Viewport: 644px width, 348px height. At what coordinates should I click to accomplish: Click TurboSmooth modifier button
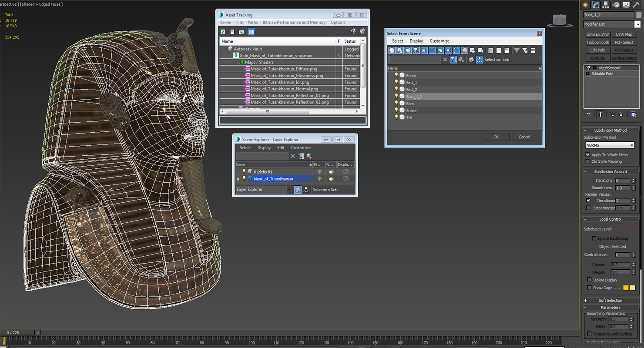pos(597,42)
